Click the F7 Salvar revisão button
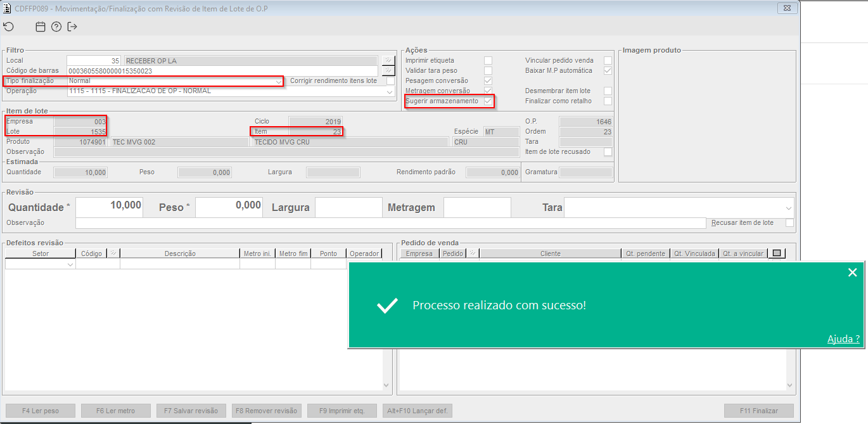The image size is (868, 424). point(191,411)
